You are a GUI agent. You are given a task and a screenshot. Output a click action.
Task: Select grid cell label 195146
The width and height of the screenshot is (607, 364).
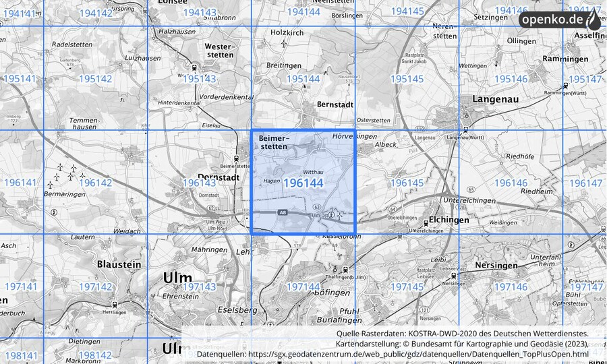pyautogui.click(x=511, y=79)
